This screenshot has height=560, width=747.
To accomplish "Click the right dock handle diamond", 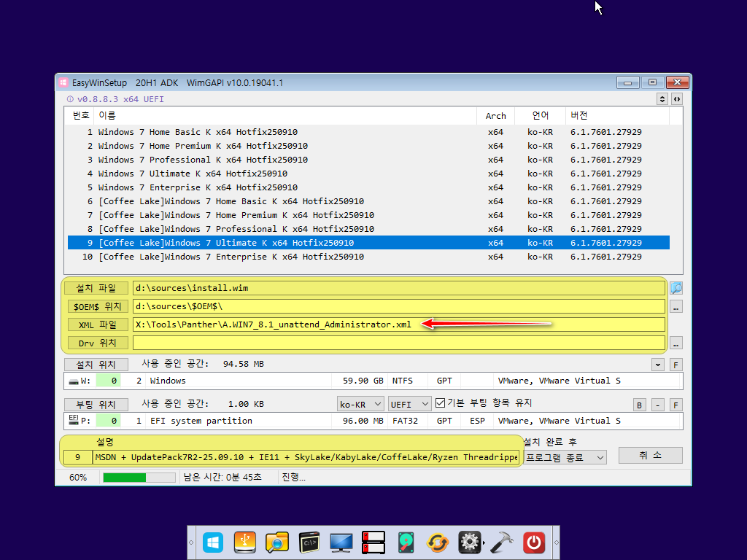I will [556, 542].
